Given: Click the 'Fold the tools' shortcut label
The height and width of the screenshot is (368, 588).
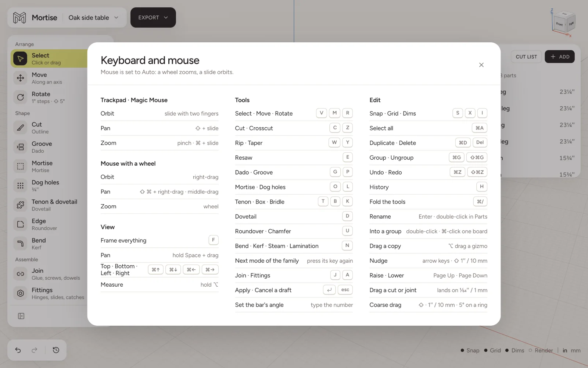Looking at the screenshot, I should click(387, 202).
